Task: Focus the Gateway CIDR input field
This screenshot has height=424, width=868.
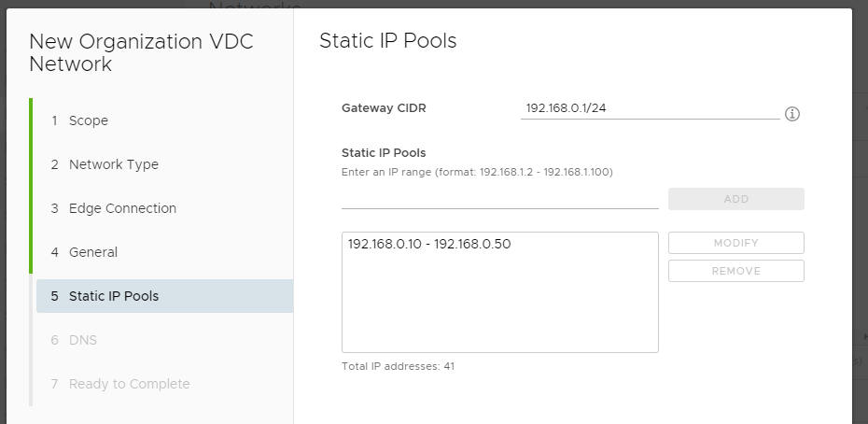Action: tap(650, 108)
